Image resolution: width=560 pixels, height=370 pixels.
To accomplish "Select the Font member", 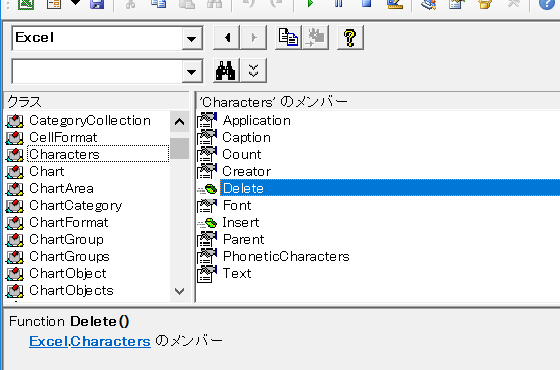I will point(237,205).
